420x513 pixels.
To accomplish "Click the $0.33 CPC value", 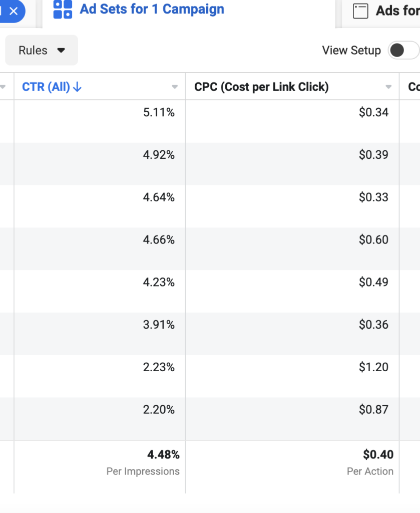I will (x=373, y=197).
